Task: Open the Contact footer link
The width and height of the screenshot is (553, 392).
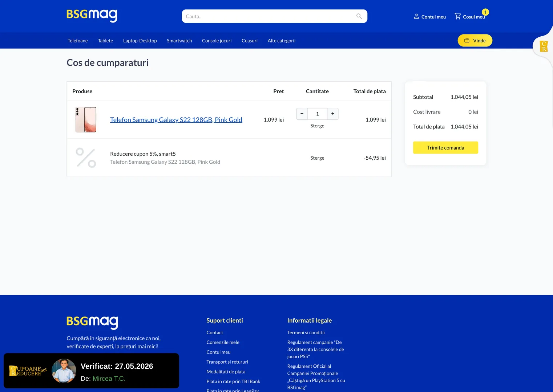Action: tap(215, 332)
